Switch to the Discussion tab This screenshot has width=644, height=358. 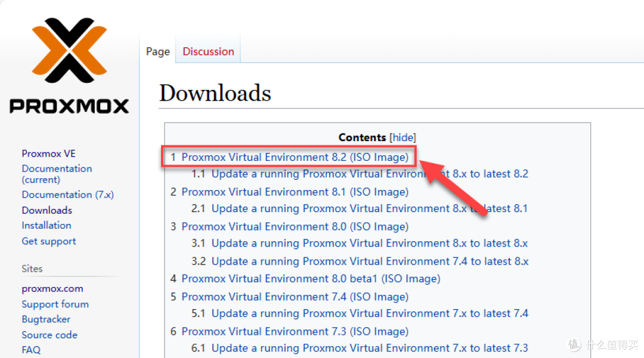(x=208, y=51)
